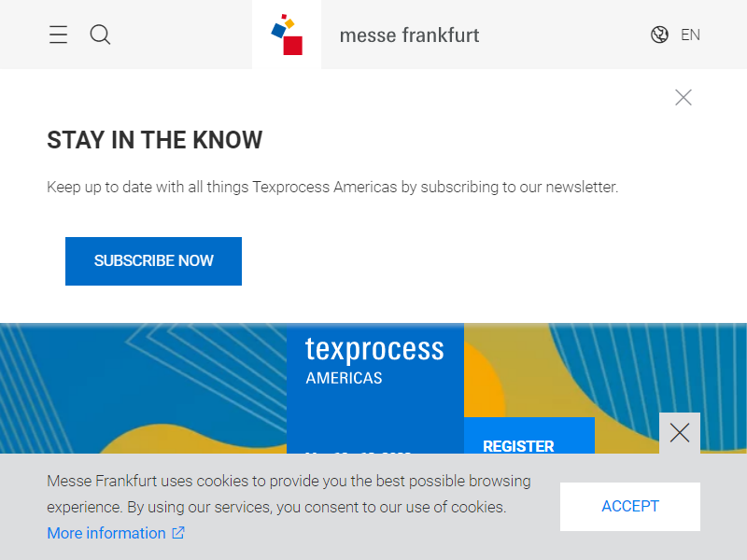747x560 pixels.
Task: Click the Stay in the Know heading
Action: pyautogui.click(x=154, y=140)
